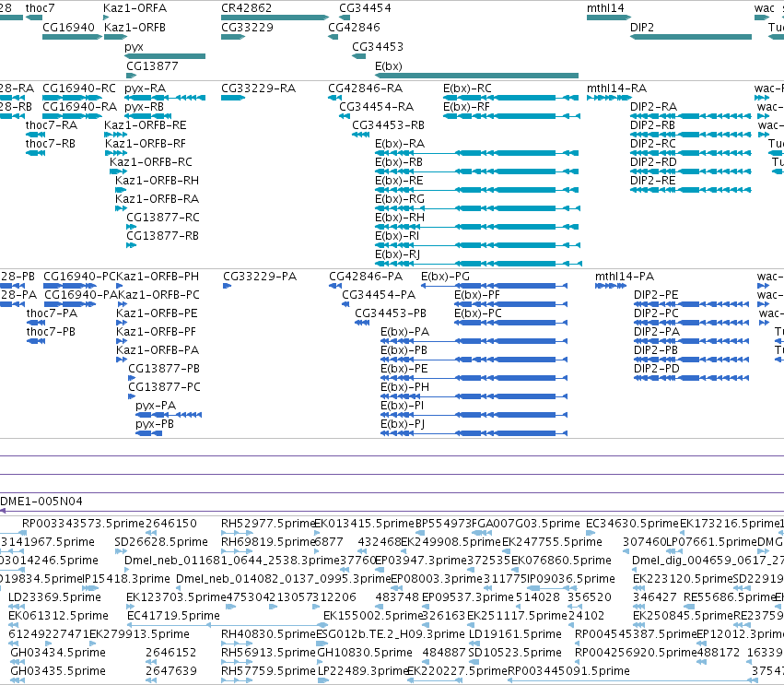Select the DIP2-RE transcript label

coord(653,180)
